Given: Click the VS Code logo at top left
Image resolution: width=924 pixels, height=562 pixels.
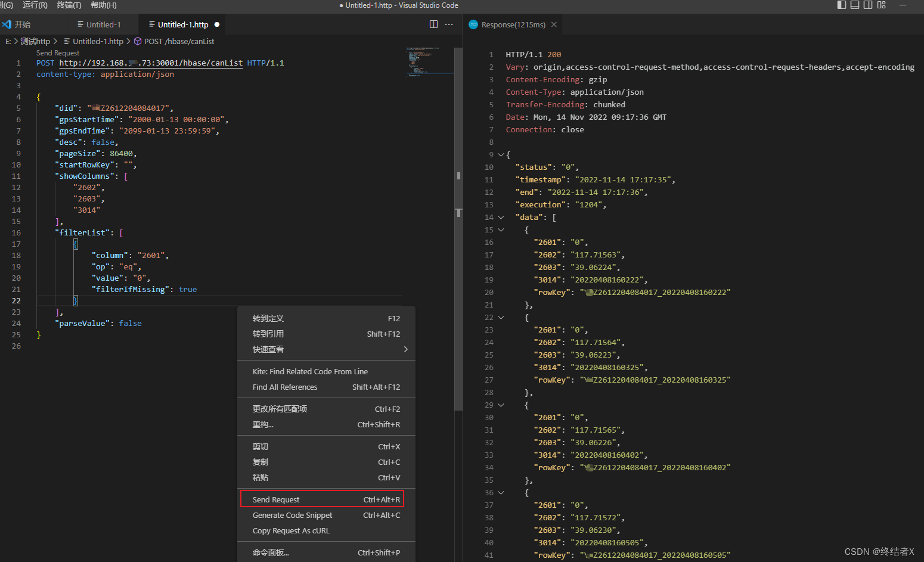Looking at the screenshot, I should [x=7, y=24].
